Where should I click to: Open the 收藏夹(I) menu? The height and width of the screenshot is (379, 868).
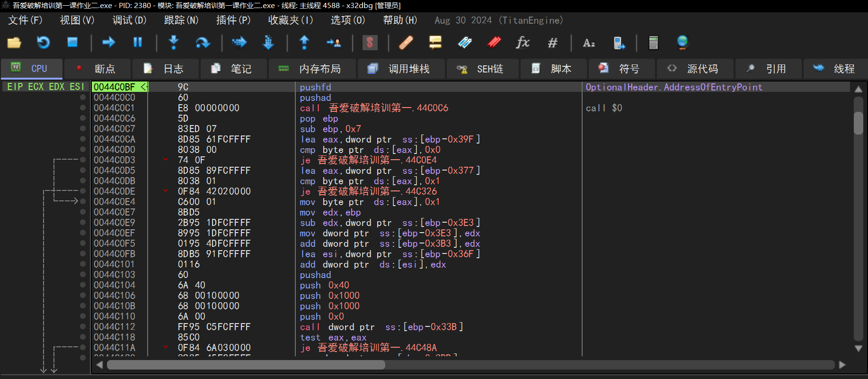point(291,20)
